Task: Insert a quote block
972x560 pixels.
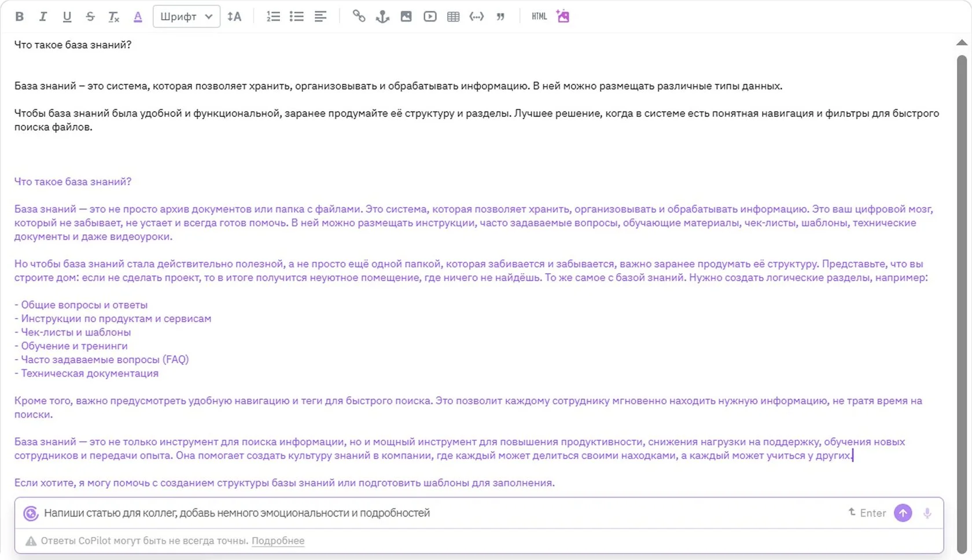Action: point(500,17)
